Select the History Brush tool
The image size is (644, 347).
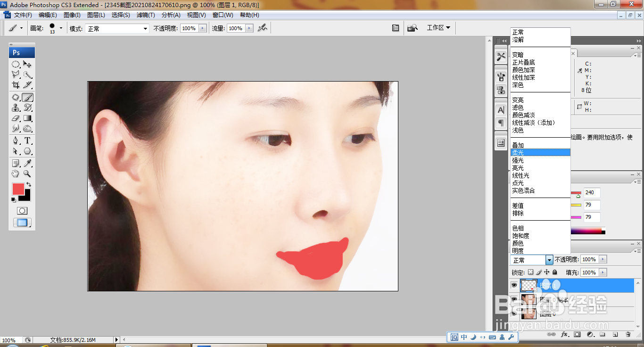click(x=28, y=108)
